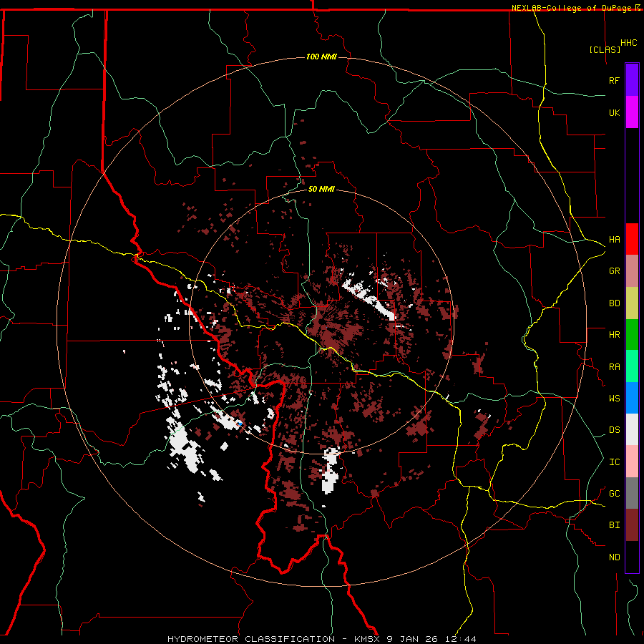Click the 12:44 timestamp
Screen dimensions: 644x644
[x=462, y=639]
